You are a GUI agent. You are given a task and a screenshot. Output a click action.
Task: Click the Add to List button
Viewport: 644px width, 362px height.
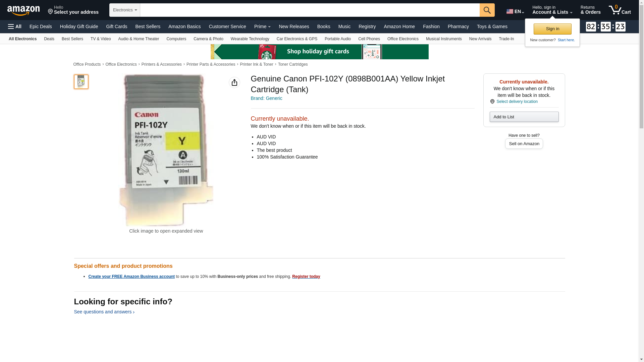(x=524, y=117)
